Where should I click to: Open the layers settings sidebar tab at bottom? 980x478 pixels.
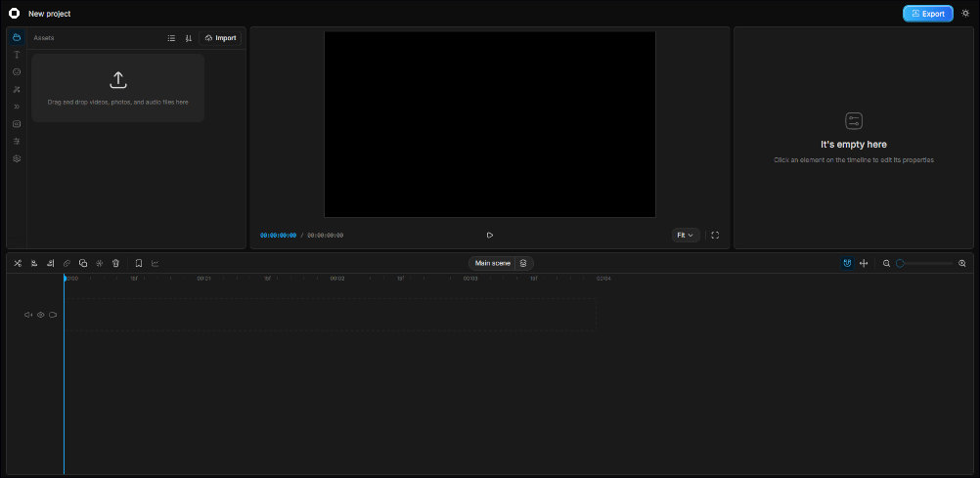pos(17,158)
